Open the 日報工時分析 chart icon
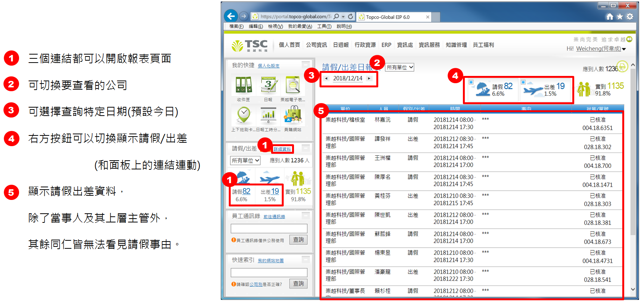This screenshot has height=306, width=644. [x=268, y=115]
